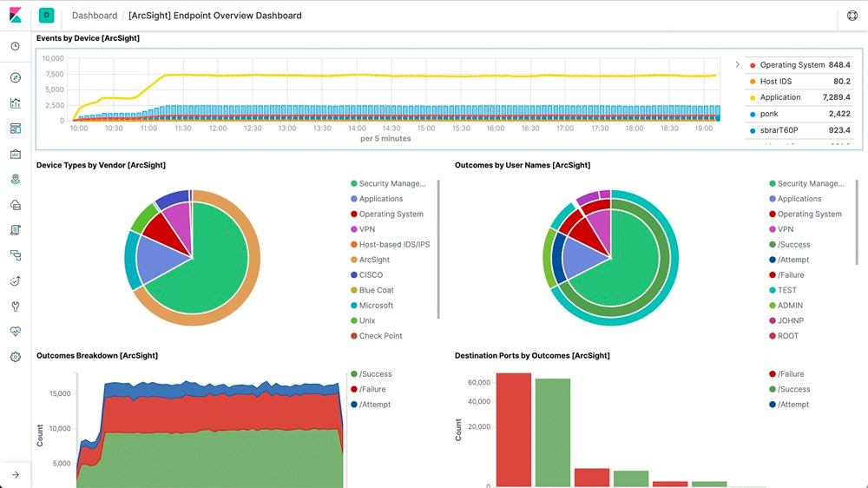The image size is (868, 488).
Task: Open Recently viewed clock icon
Action: pyautogui.click(x=16, y=46)
